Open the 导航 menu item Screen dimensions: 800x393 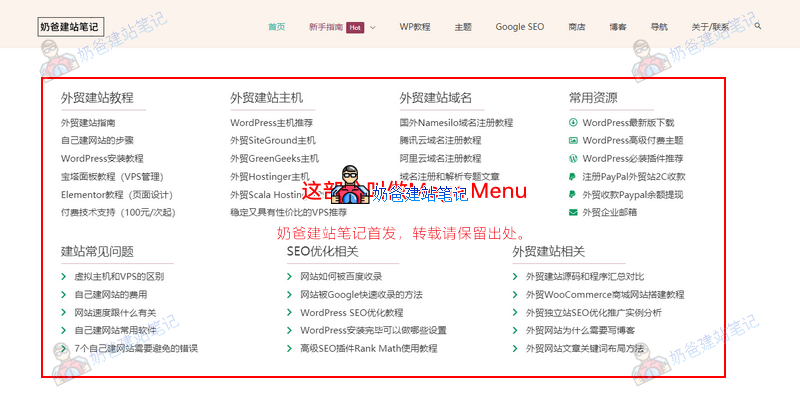coord(659,27)
